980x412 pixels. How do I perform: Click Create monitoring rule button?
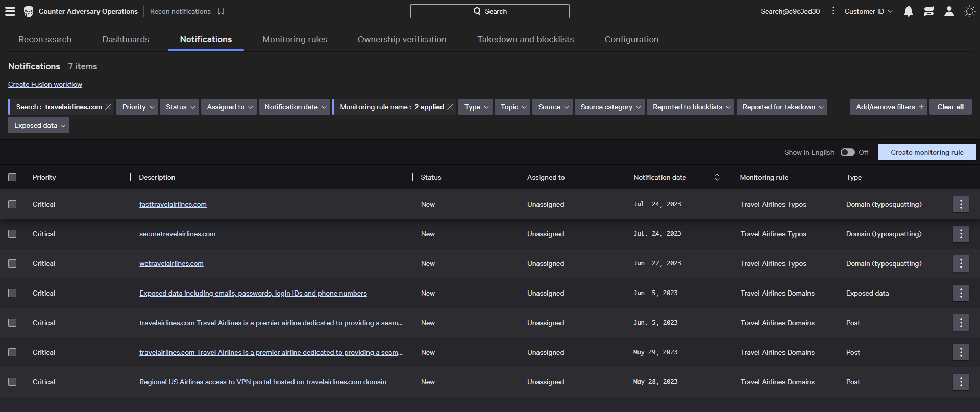[927, 152]
